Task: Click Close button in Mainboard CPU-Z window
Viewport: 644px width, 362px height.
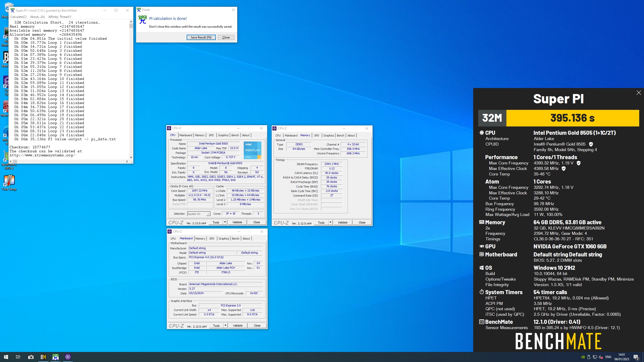Action: [x=257, y=326]
